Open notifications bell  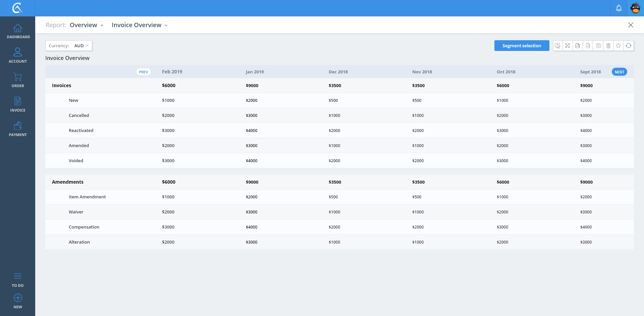coord(619,8)
